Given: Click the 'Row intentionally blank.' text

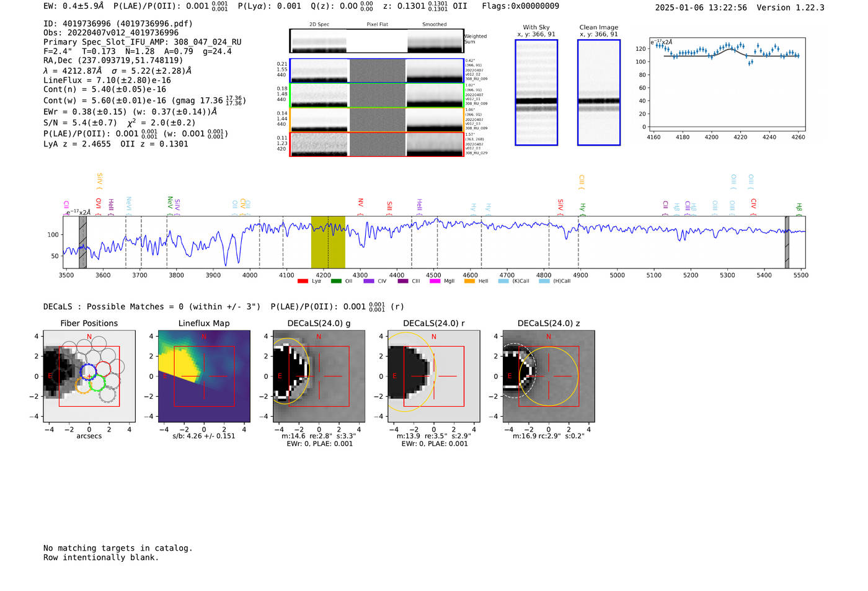Looking at the screenshot, I should point(101,558).
